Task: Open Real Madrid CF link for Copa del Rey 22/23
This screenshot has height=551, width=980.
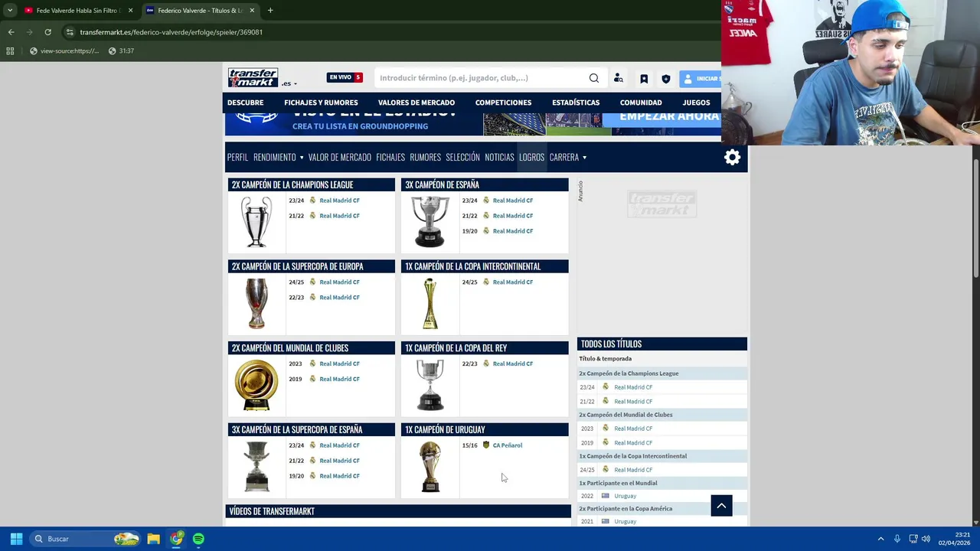Action: [513, 364]
